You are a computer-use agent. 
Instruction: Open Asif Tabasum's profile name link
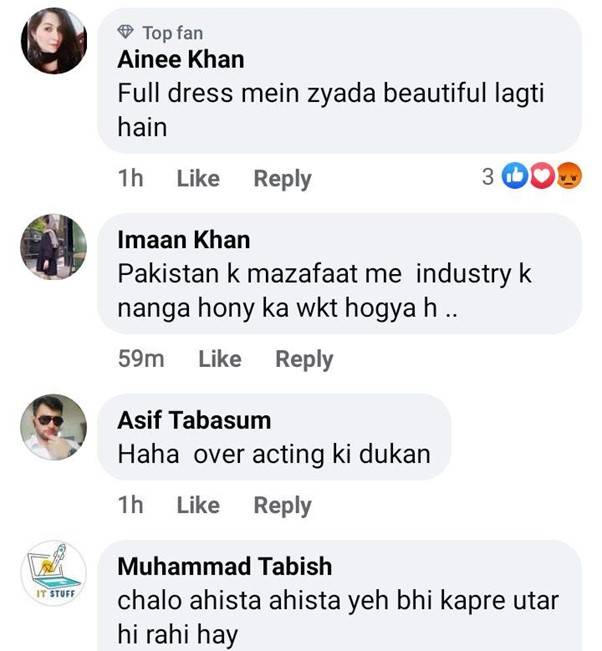pos(194,420)
